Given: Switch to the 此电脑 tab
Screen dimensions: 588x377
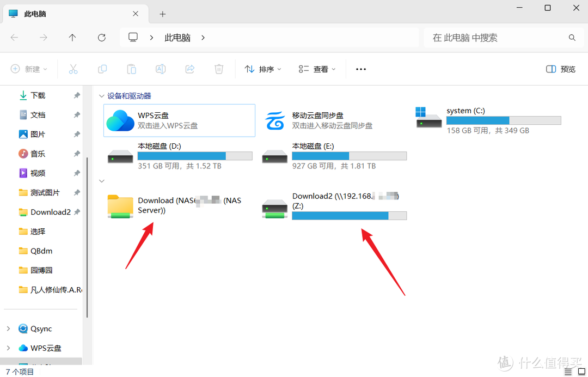Looking at the screenshot, I should [75, 14].
